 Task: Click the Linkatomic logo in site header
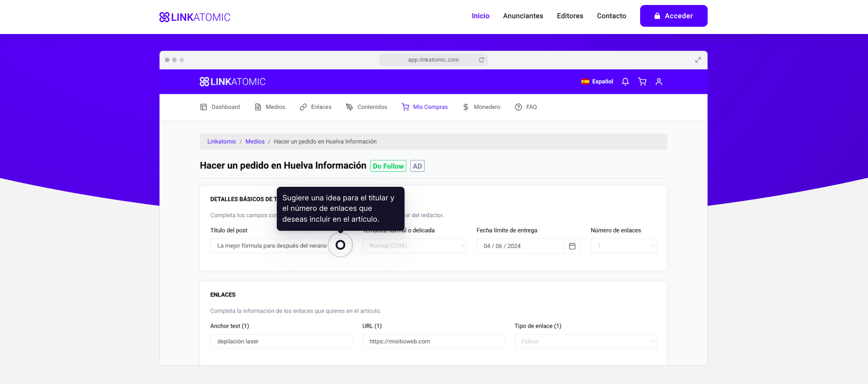[195, 17]
